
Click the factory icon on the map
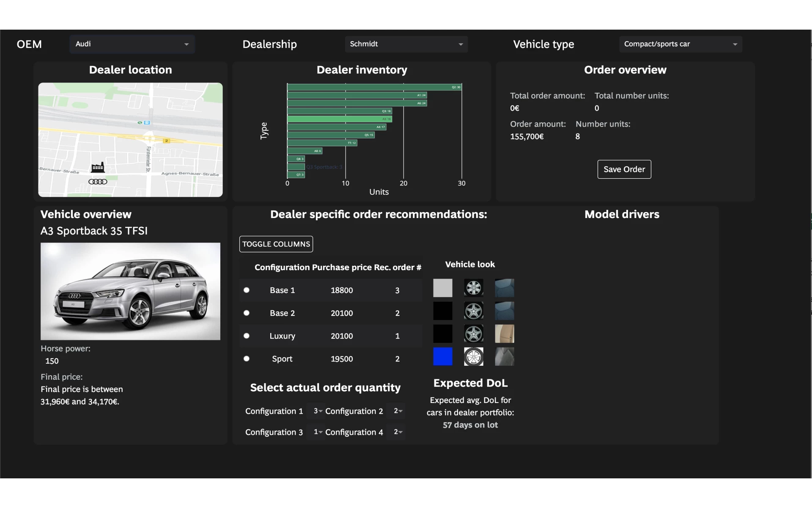(98, 168)
